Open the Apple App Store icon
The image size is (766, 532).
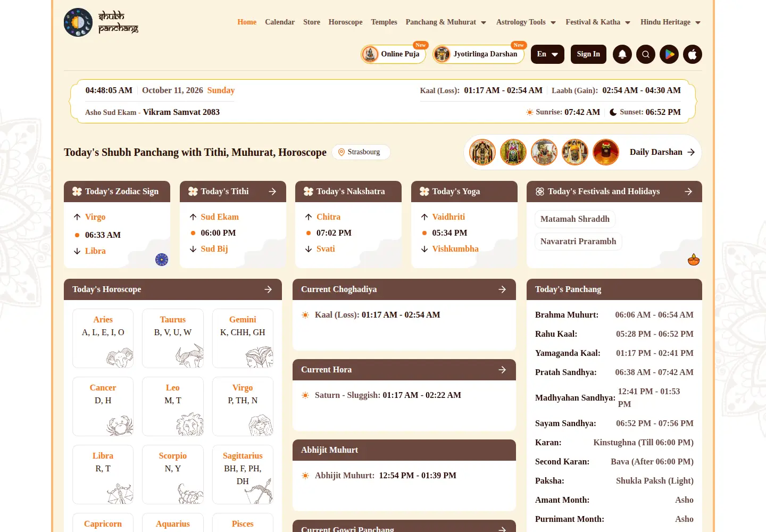pos(693,54)
